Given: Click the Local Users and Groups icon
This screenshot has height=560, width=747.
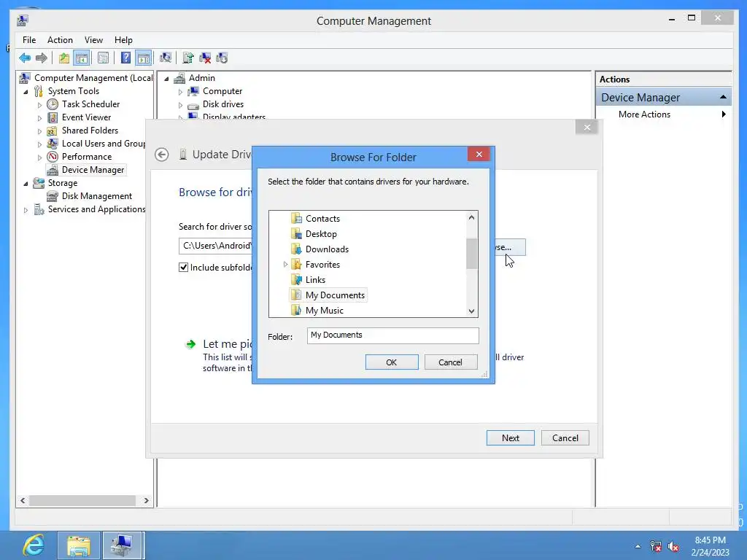Looking at the screenshot, I should (x=53, y=144).
